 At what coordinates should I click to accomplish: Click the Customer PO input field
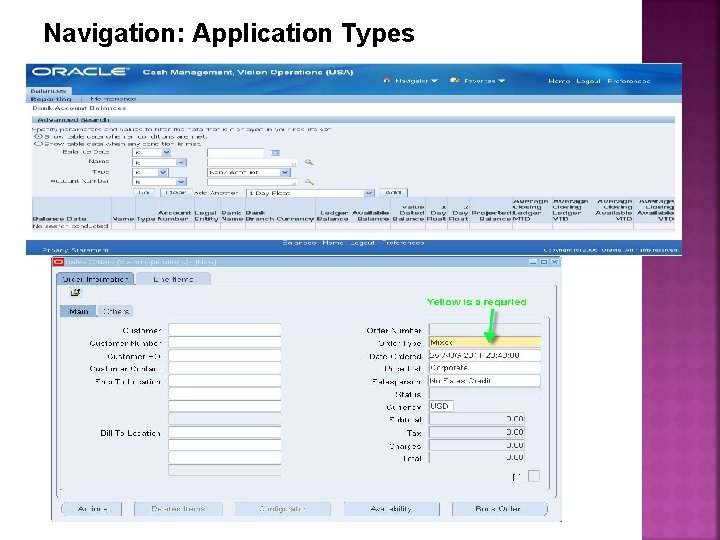(225, 356)
